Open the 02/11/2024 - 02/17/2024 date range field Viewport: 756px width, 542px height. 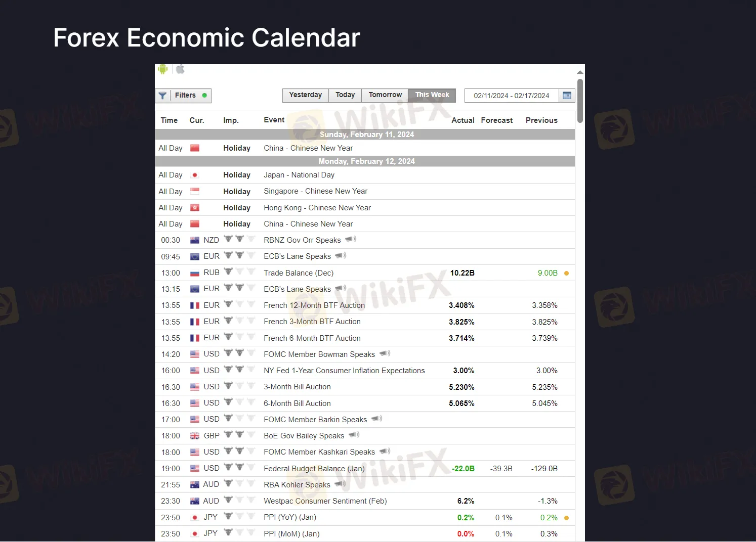point(511,96)
